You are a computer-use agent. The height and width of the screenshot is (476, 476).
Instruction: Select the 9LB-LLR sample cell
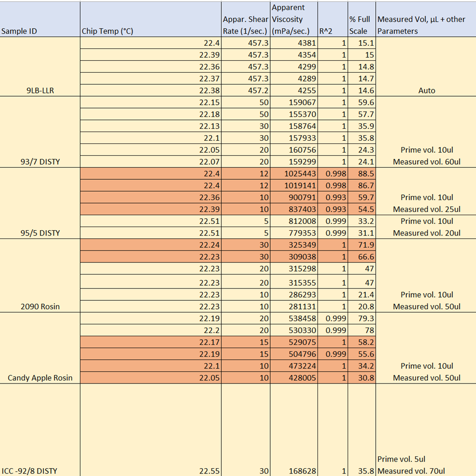(x=40, y=67)
